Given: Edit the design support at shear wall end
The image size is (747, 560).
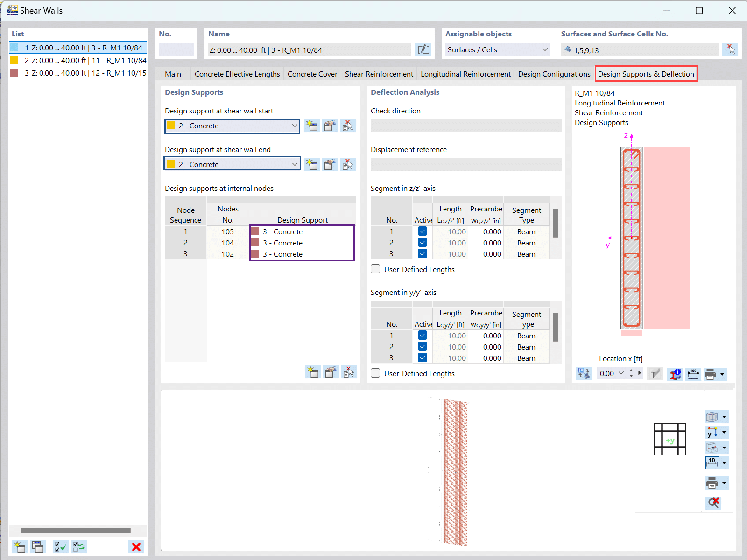Looking at the screenshot, I should [x=330, y=164].
